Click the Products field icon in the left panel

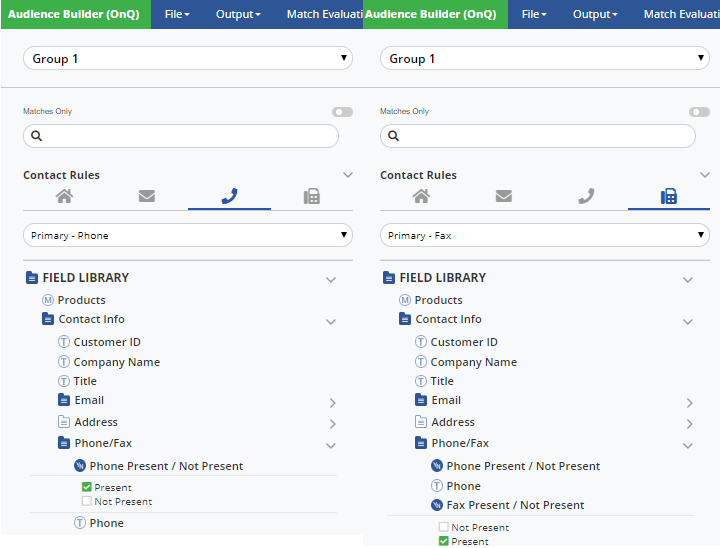point(47,300)
